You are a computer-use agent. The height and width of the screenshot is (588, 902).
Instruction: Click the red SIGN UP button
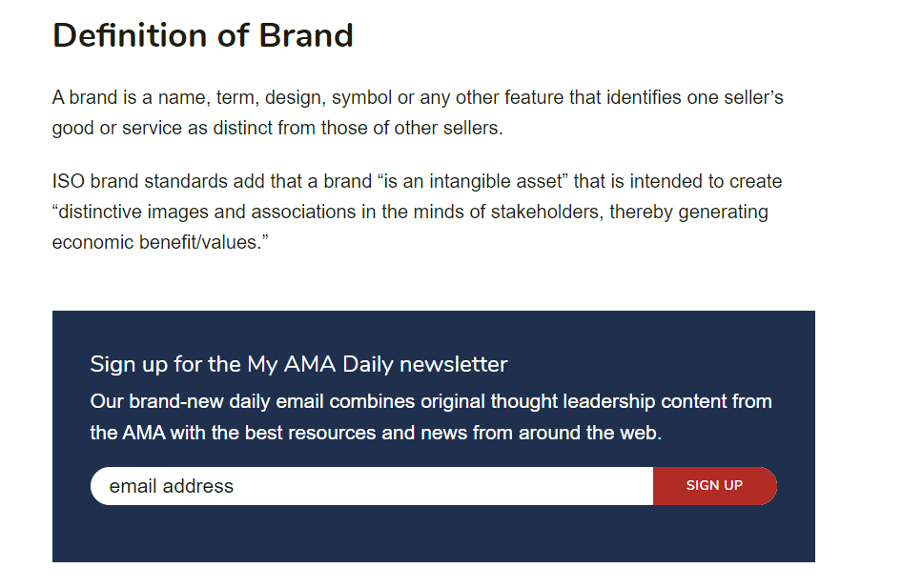point(715,486)
